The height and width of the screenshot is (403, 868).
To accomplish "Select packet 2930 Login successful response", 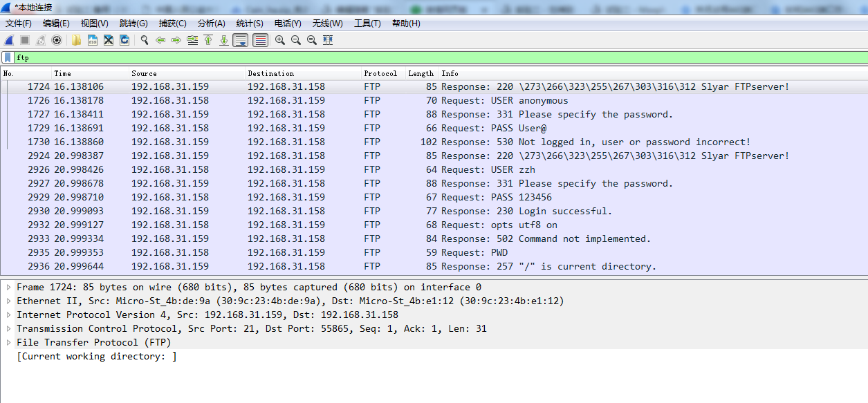I will (x=434, y=211).
